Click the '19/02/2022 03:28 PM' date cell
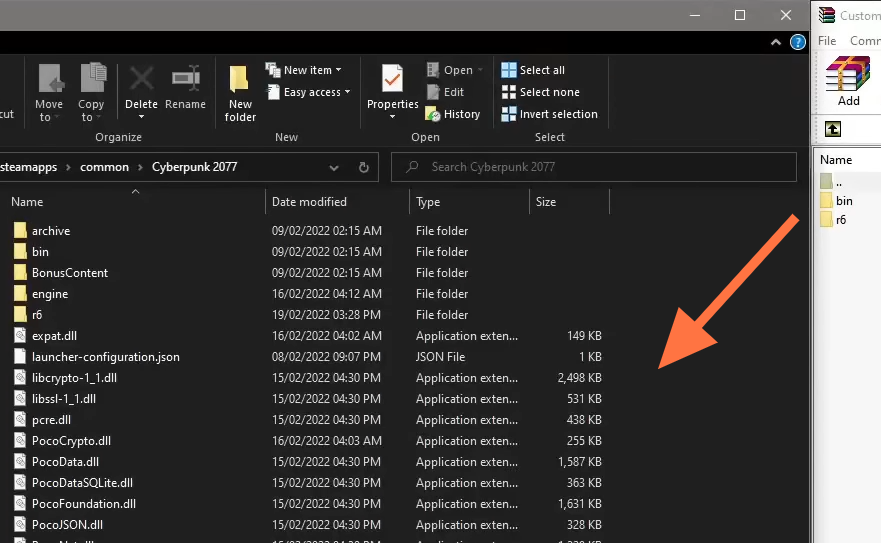 point(326,314)
